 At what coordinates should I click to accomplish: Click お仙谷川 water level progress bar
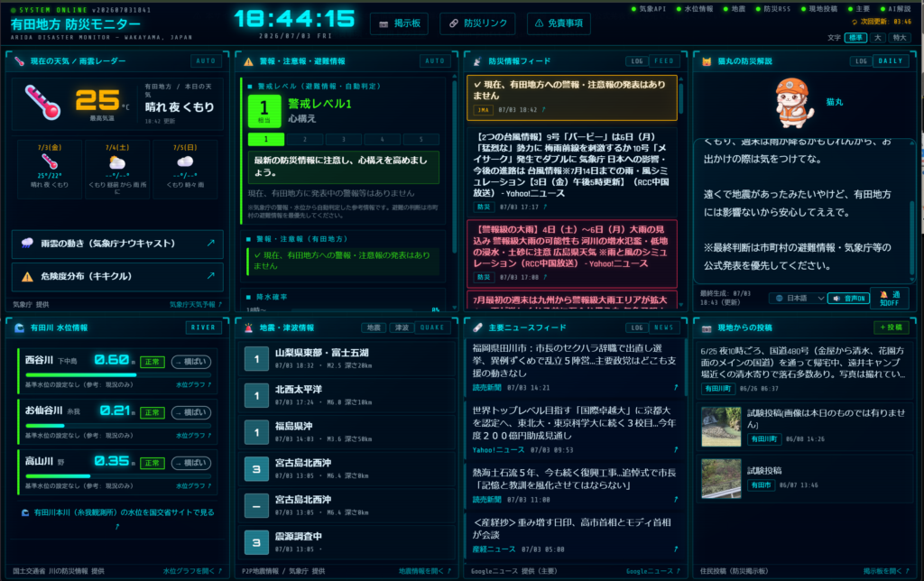click(x=118, y=426)
